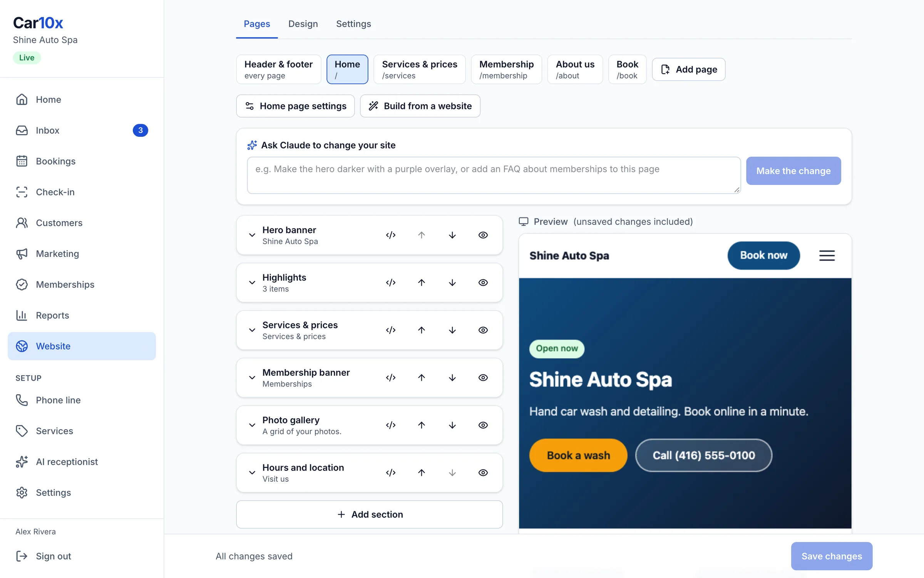
Task: Click Save changes button
Action: pos(832,556)
